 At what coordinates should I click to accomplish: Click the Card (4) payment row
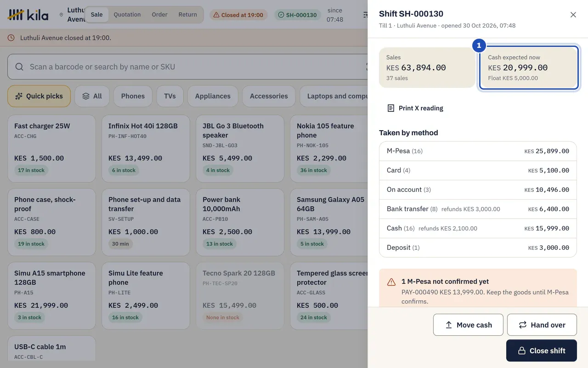click(x=478, y=170)
